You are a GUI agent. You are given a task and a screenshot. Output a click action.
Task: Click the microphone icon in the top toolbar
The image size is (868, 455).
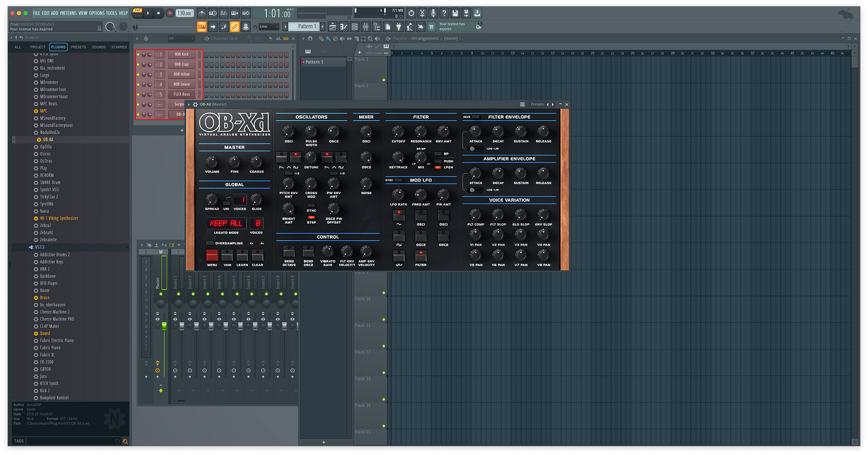[x=433, y=13]
